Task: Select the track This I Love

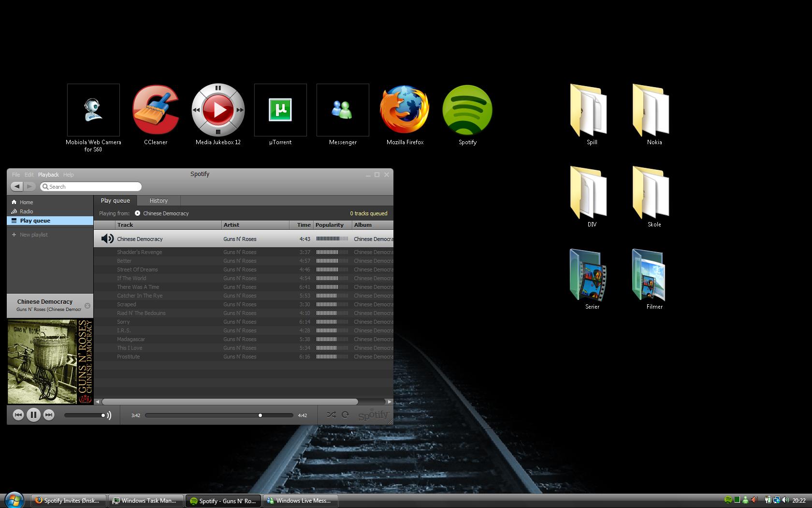Action: point(244,348)
